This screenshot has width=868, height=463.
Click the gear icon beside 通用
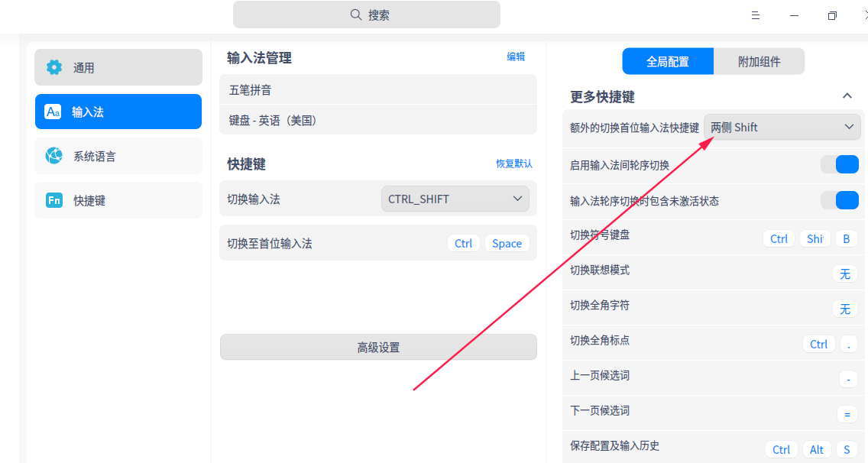[54, 67]
